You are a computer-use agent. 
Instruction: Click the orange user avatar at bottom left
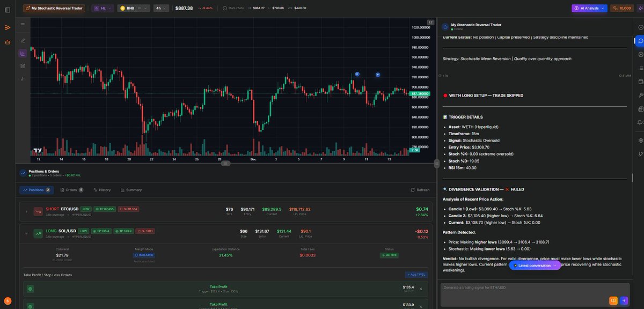tap(8, 301)
